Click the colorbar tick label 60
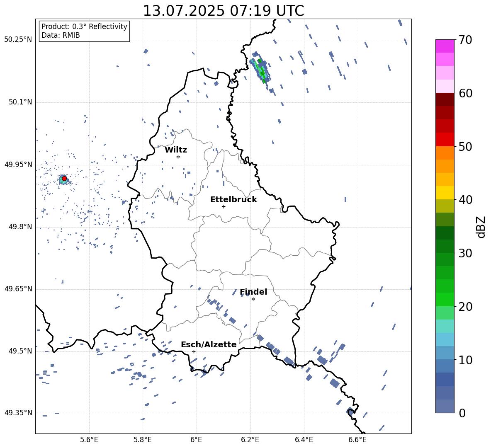This screenshot has height=448, width=491. 465,93
